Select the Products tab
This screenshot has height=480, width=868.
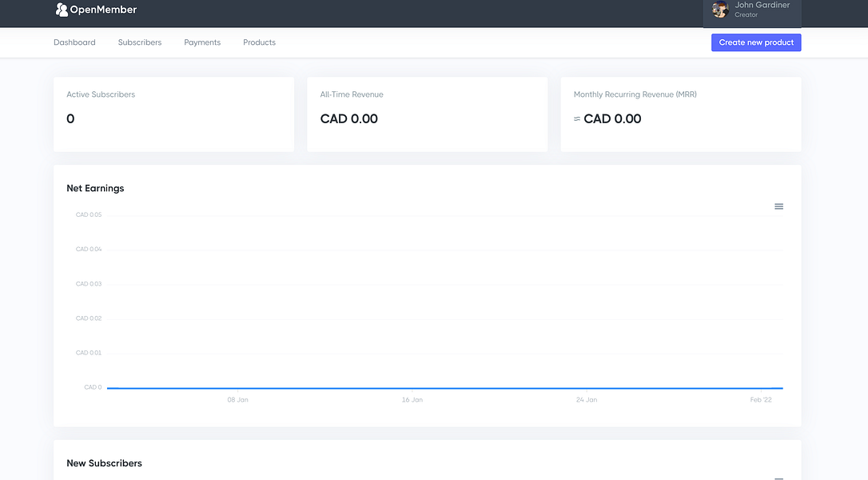coord(259,42)
